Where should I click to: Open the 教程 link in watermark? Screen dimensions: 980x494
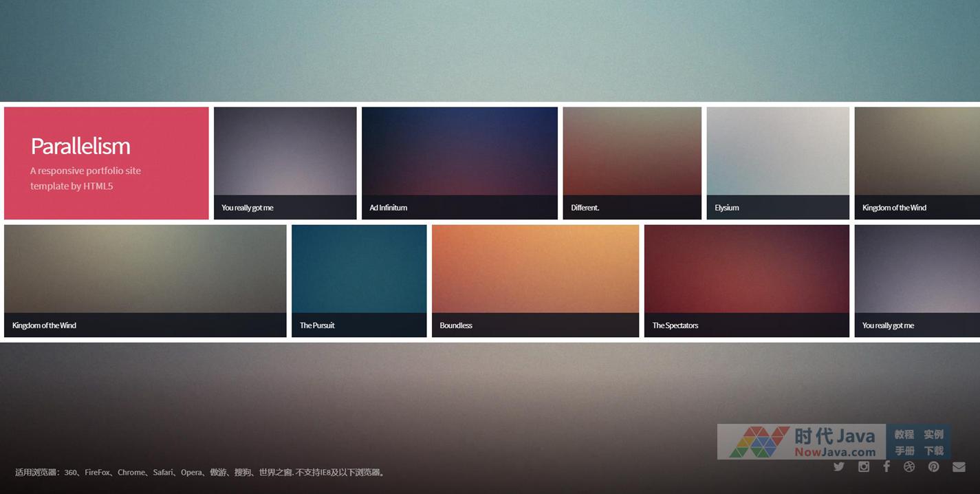(904, 434)
